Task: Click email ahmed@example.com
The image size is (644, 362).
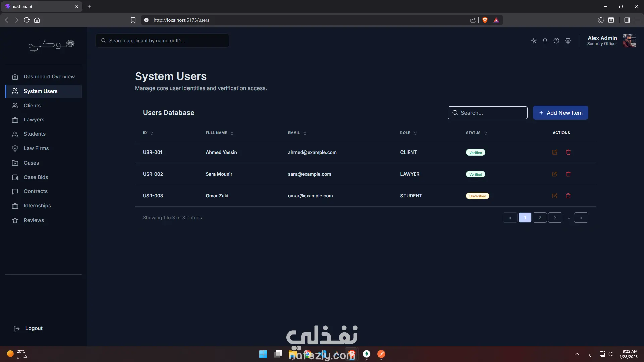Action: (312, 152)
